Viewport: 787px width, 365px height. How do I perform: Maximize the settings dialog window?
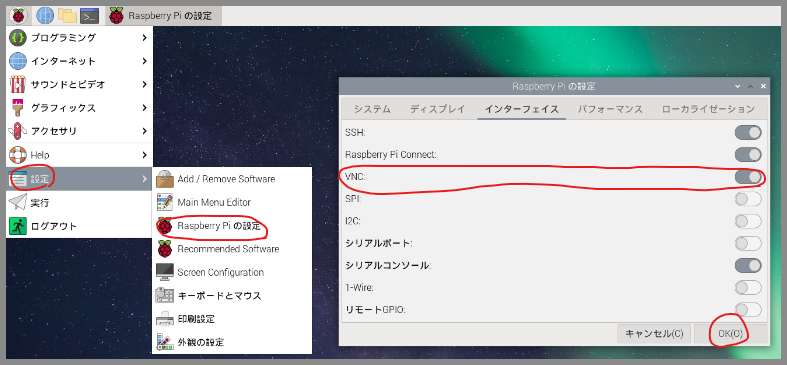pyautogui.click(x=750, y=86)
